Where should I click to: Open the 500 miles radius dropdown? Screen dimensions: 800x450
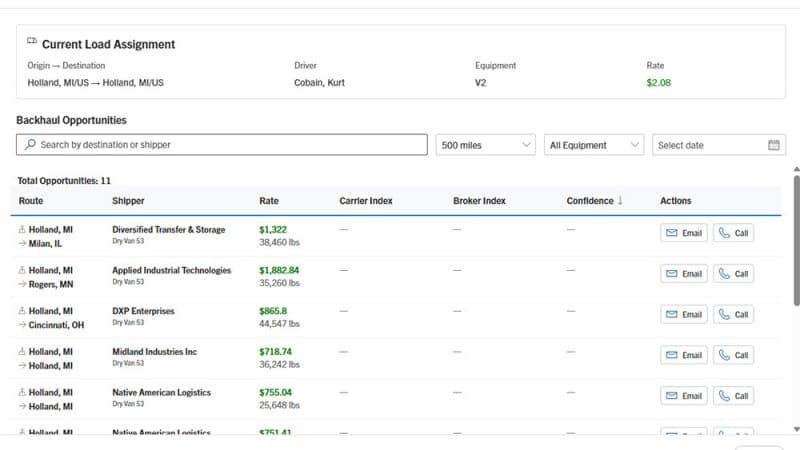485,145
